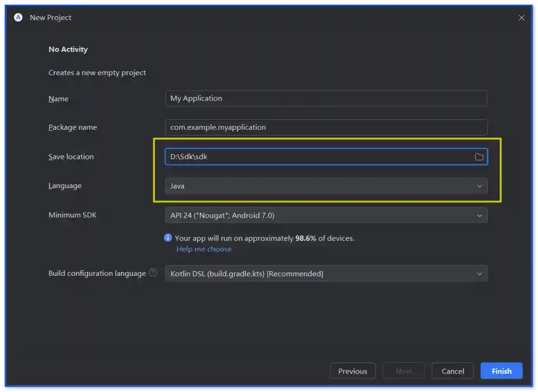538x392 pixels.
Task: Close the New Project dialog
Action: click(x=521, y=18)
